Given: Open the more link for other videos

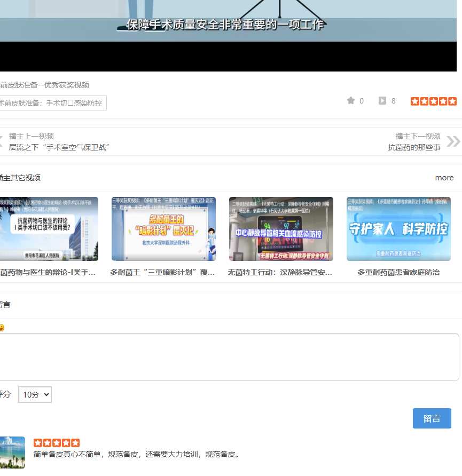Looking at the screenshot, I should tap(444, 178).
